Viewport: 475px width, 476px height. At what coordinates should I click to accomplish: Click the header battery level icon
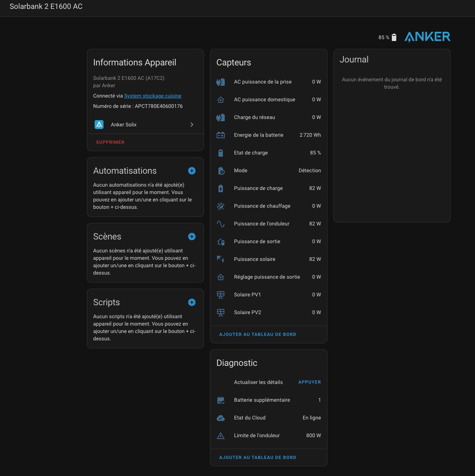pos(394,37)
